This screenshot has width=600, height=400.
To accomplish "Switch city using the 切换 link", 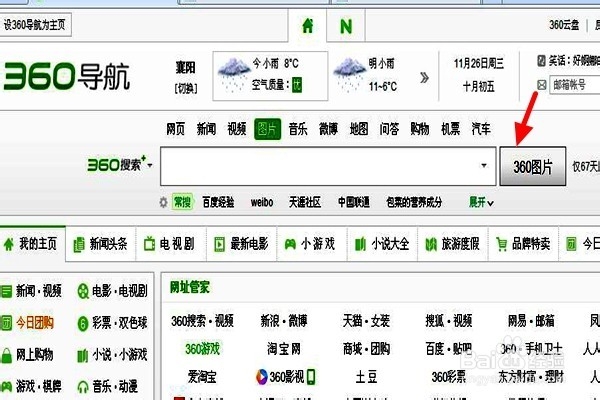I will click(186, 88).
